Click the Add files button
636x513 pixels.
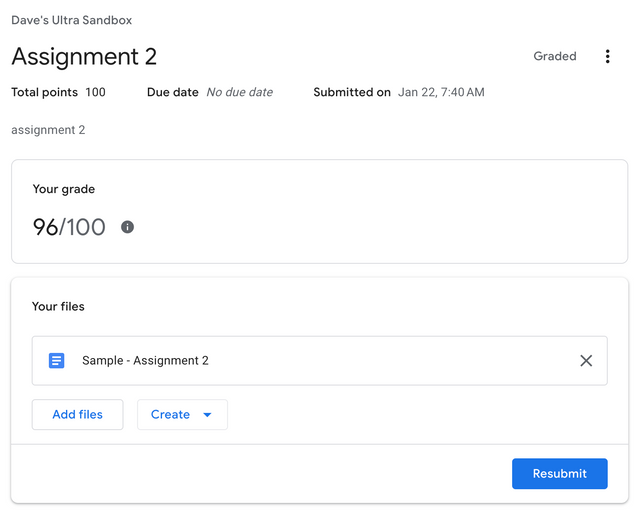coord(77,414)
